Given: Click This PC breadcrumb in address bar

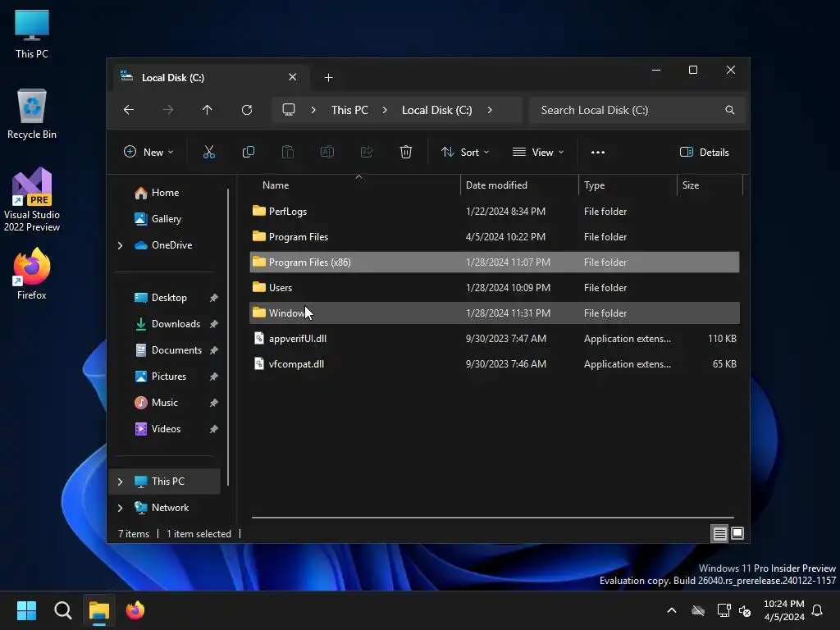Looking at the screenshot, I should pos(349,110).
